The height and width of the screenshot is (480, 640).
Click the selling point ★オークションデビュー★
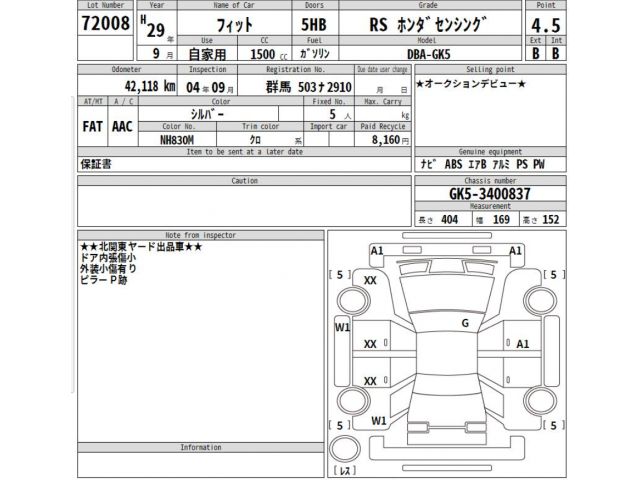pos(471,84)
